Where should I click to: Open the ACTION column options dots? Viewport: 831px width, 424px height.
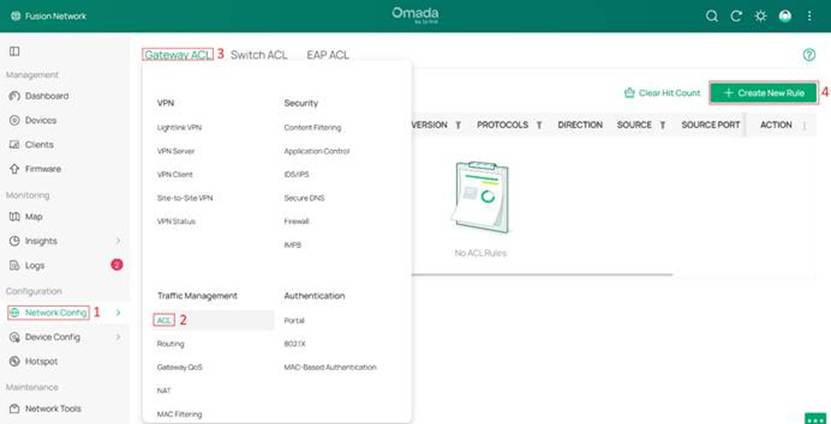tap(805, 125)
